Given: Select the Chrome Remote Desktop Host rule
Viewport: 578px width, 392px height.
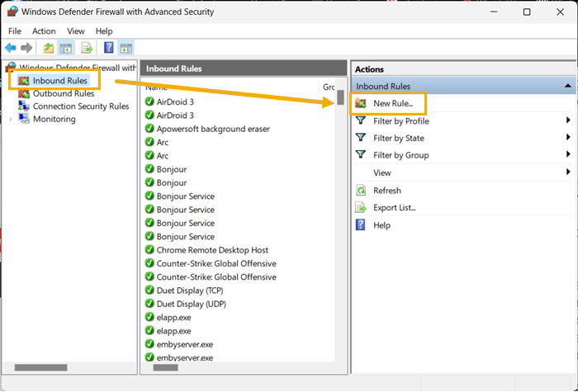Looking at the screenshot, I should (x=212, y=250).
